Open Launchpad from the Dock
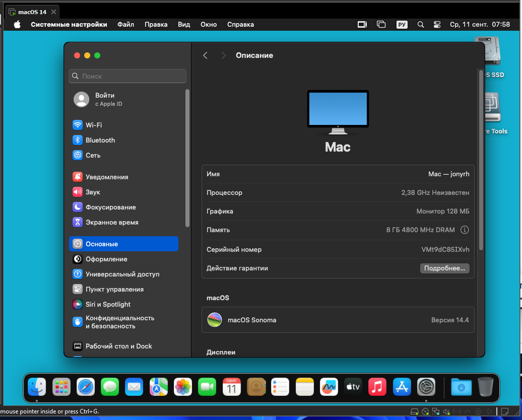The width and height of the screenshot is (522, 420). [61, 387]
